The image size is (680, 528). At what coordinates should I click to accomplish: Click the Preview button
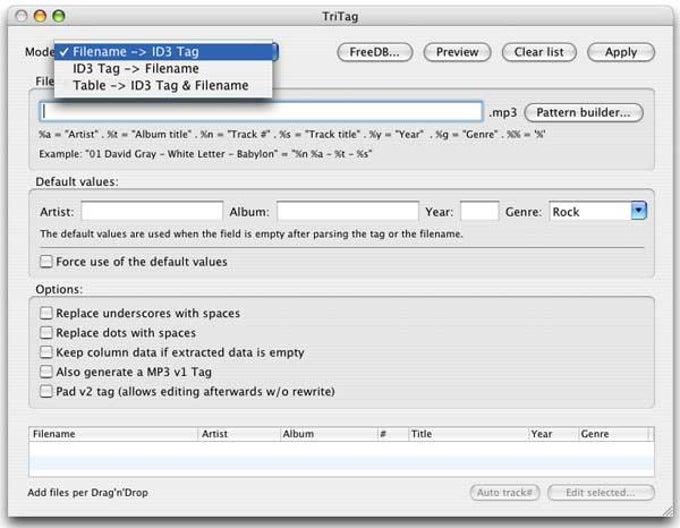pos(457,52)
